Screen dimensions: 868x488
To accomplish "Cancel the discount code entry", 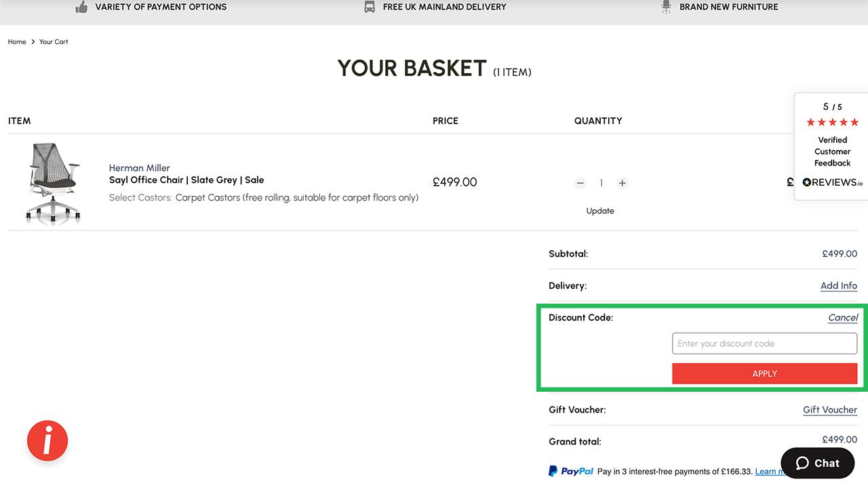I will (x=843, y=318).
